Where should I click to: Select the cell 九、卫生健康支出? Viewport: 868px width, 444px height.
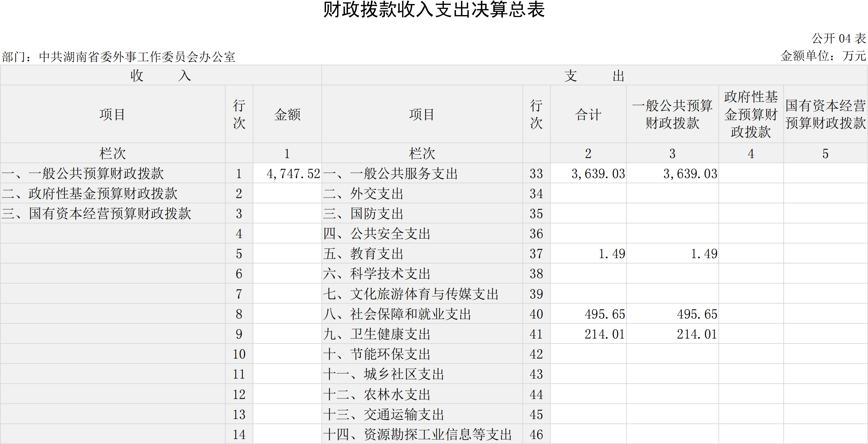[x=422, y=334]
